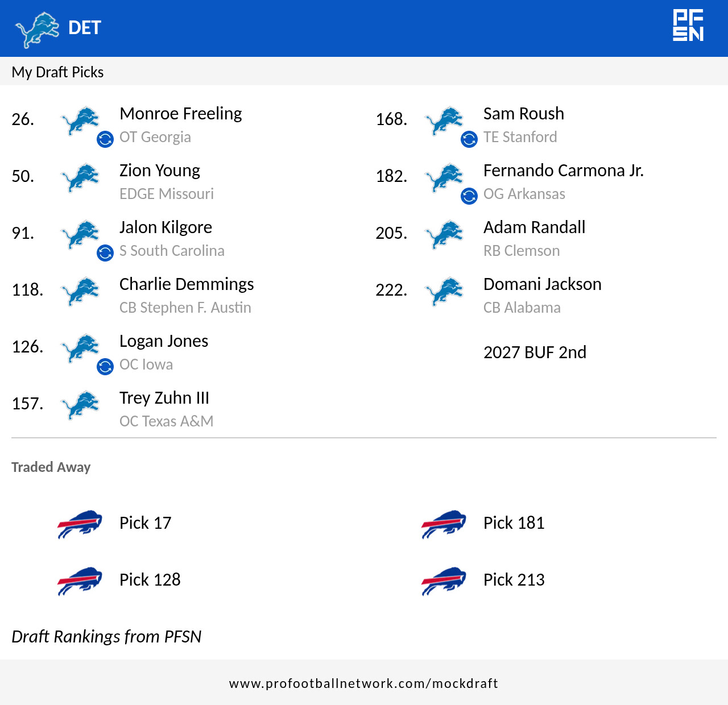The width and height of the screenshot is (728, 705).
Task: Click Bills logo next to Pick 181
Action: click(444, 524)
